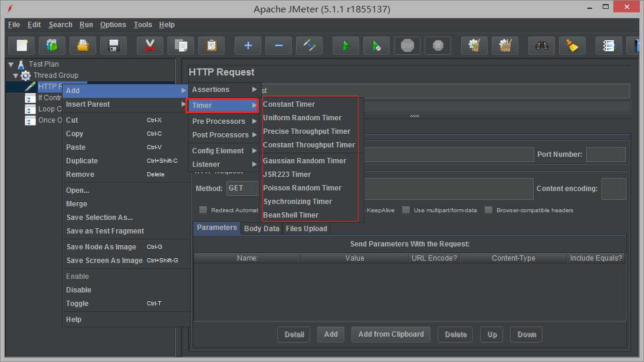Click the If Controller tree icon

click(30, 98)
